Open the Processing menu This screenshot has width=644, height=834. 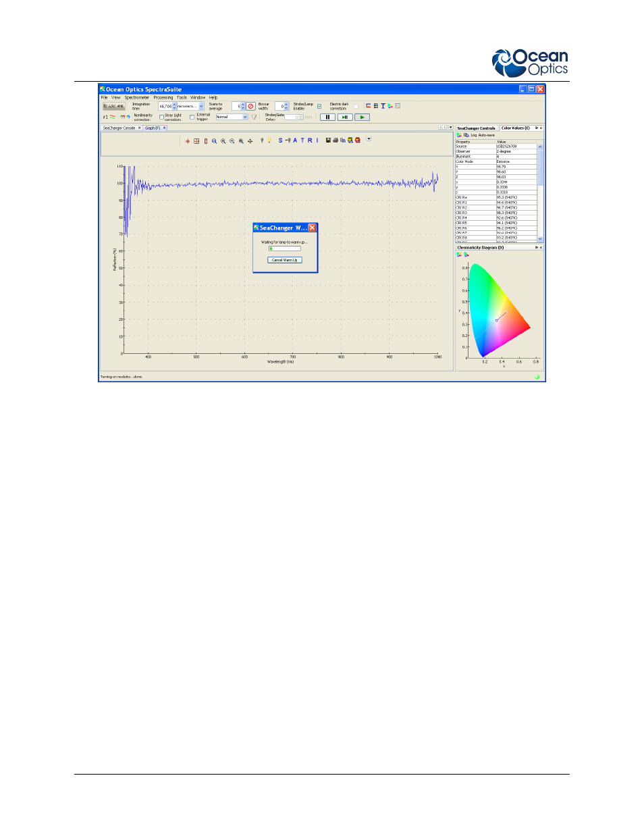[163, 97]
